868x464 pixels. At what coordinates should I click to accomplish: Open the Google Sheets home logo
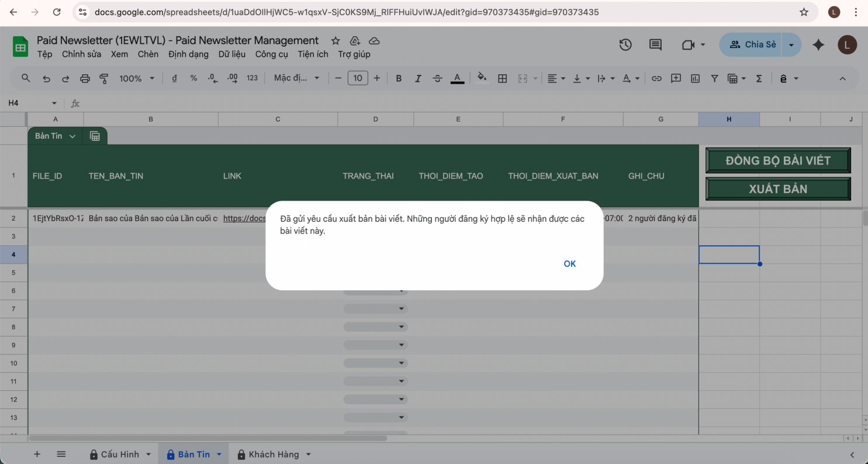click(x=20, y=47)
